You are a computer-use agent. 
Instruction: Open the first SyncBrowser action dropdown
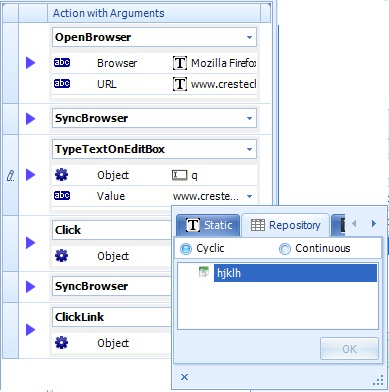coord(249,118)
